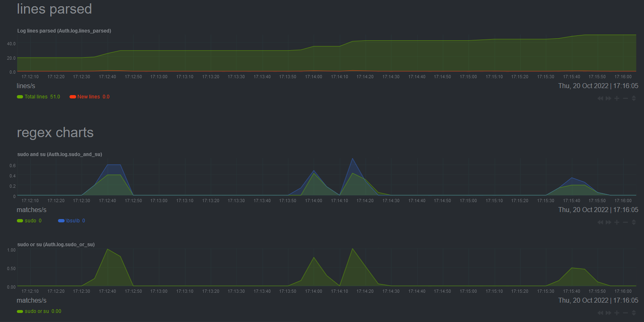Fast-forward the Log lines parsed chart

609,98
